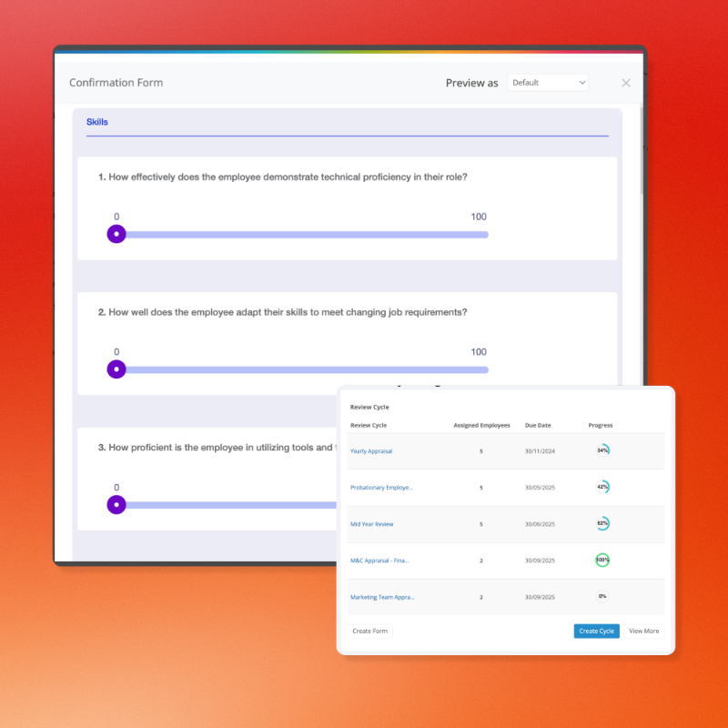728x728 pixels.
Task: Click slider handle for tools proficiency question
Action: [x=116, y=505]
